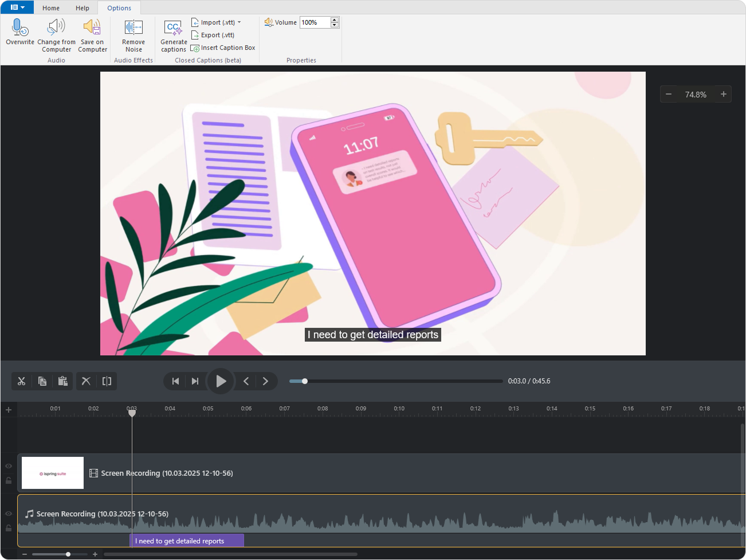Toggle audio track visibility eye icon
The height and width of the screenshot is (560, 746).
click(x=9, y=514)
